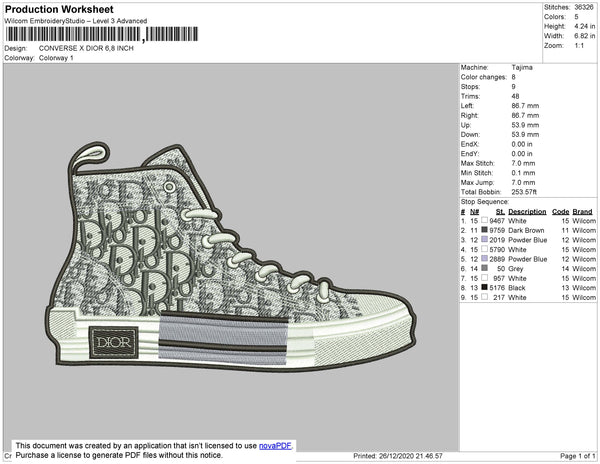Click the Min Stitch value '0.1 mm'
The image size is (600, 464).
pos(523,173)
